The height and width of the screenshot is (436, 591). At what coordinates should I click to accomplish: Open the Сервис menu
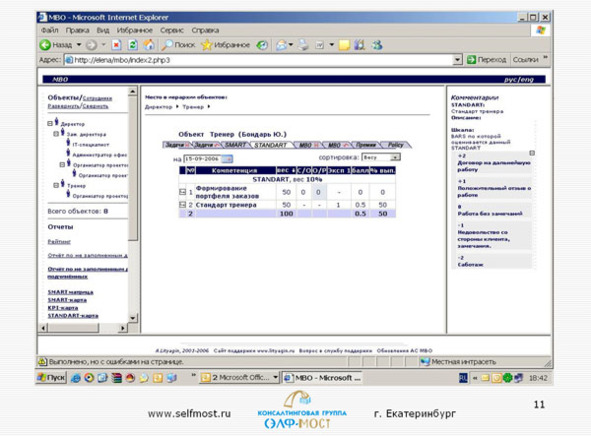click(171, 30)
